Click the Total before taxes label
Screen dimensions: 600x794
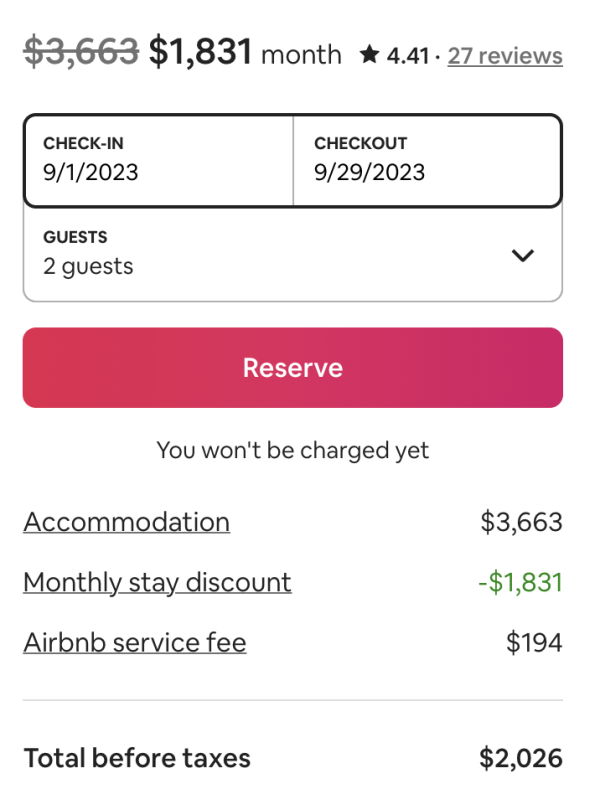pyautogui.click(x=137, y=758)
